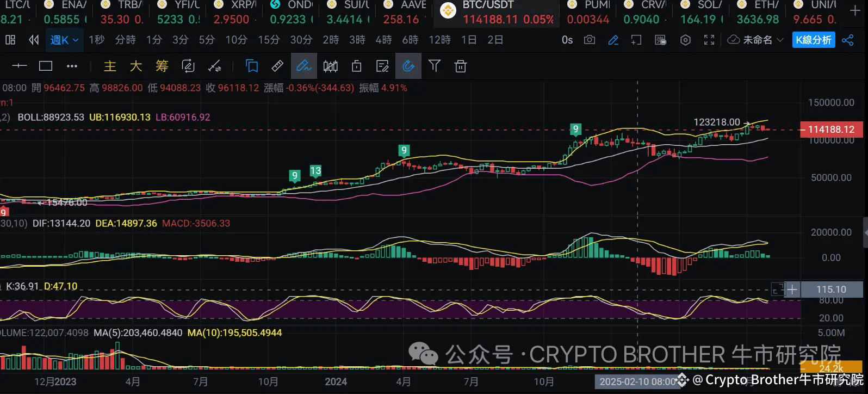The height and width of the screenshot is (394, 868).
Task: Click the filter funnel icon
Action: 435,66
